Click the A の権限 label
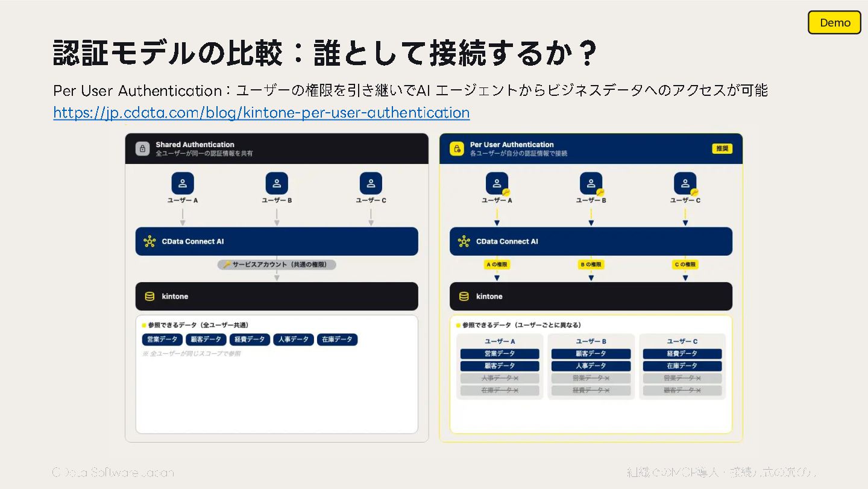Screen dimensions: 868x489 tap(497, 264)
